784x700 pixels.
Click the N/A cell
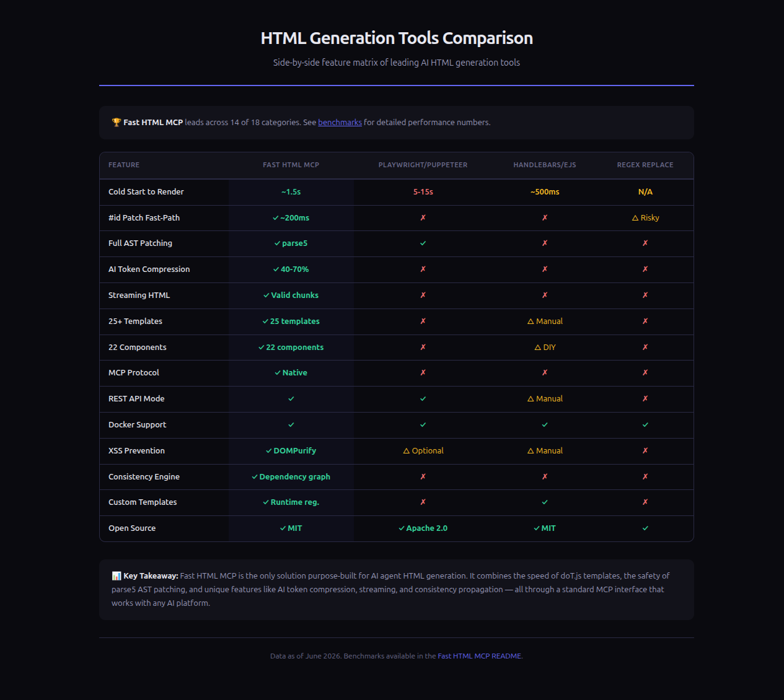(645, 192)
